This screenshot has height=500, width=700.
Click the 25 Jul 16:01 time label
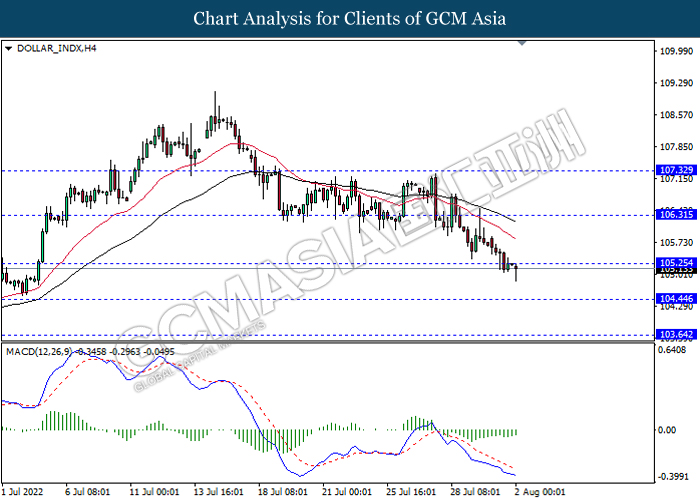(411, 492)
